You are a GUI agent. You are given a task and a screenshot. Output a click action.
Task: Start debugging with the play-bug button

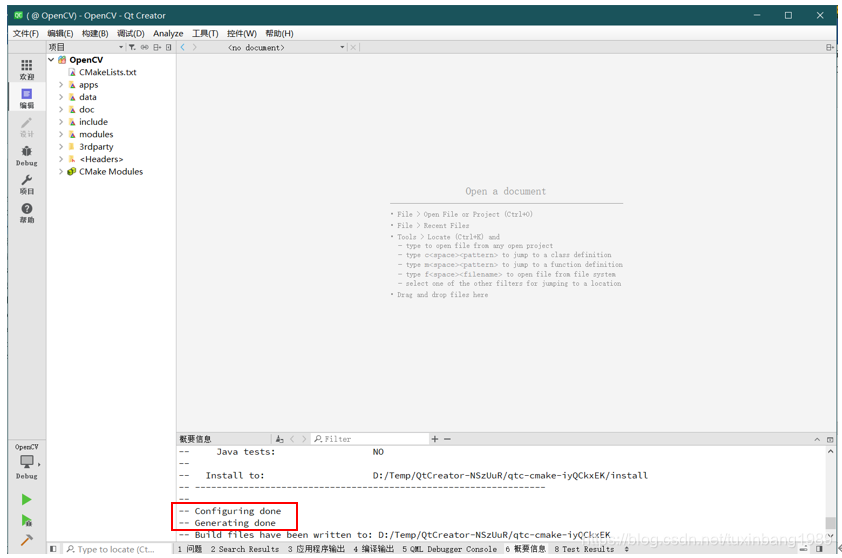[x=26, y=520]
